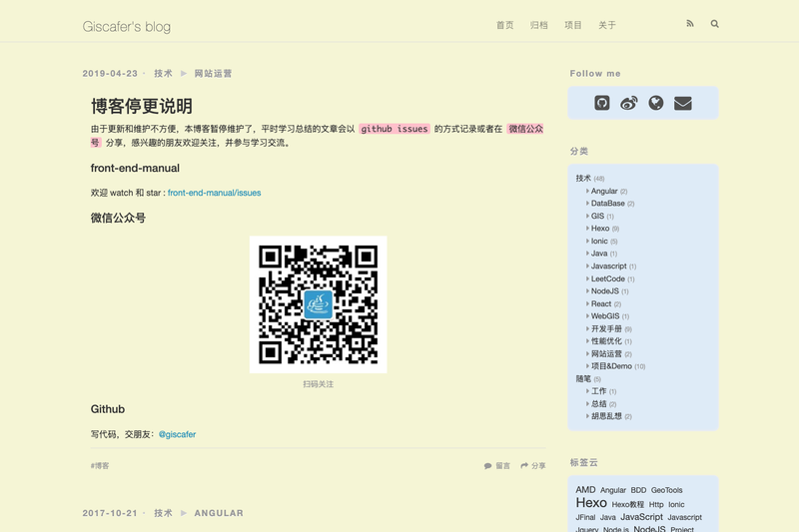
Task: Open 胡思乱想 category in sidebar
Action: 606,416
